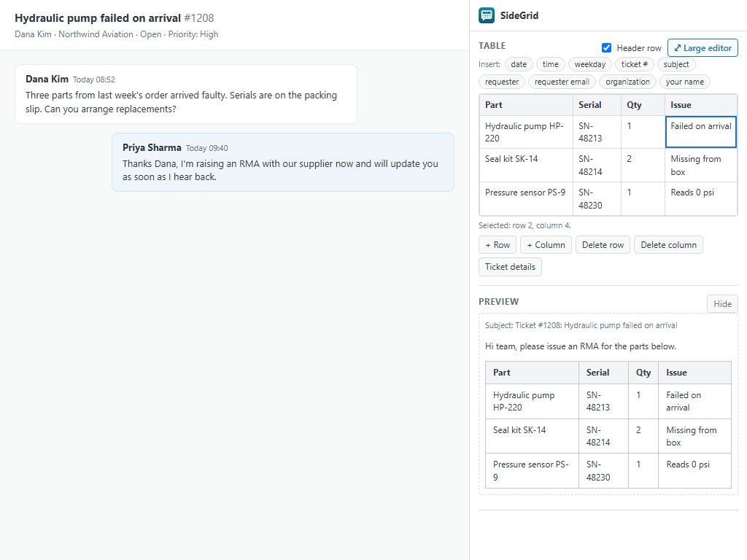Click the ticket title Hydraulic pump failed on arrival

pyautogui.click(x=98, y=18)
